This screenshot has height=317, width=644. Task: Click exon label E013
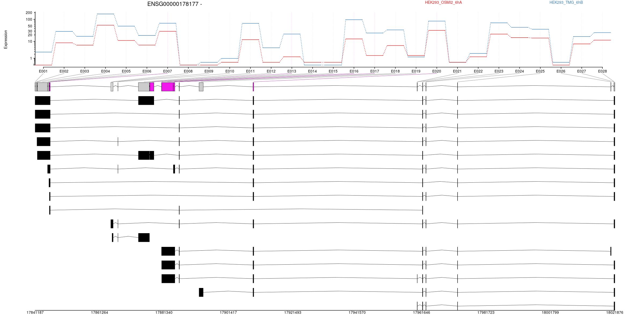click(292, 71)
